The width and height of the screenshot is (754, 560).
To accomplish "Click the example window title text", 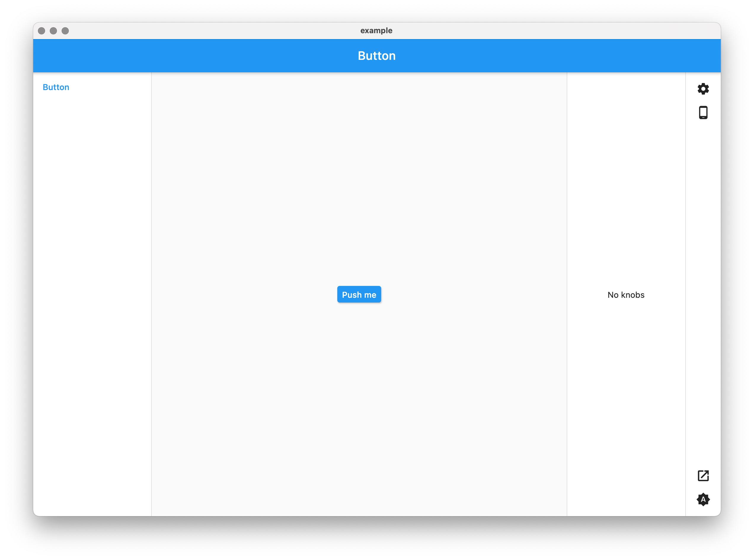I will pyautogui.click(x=376, y=31).
